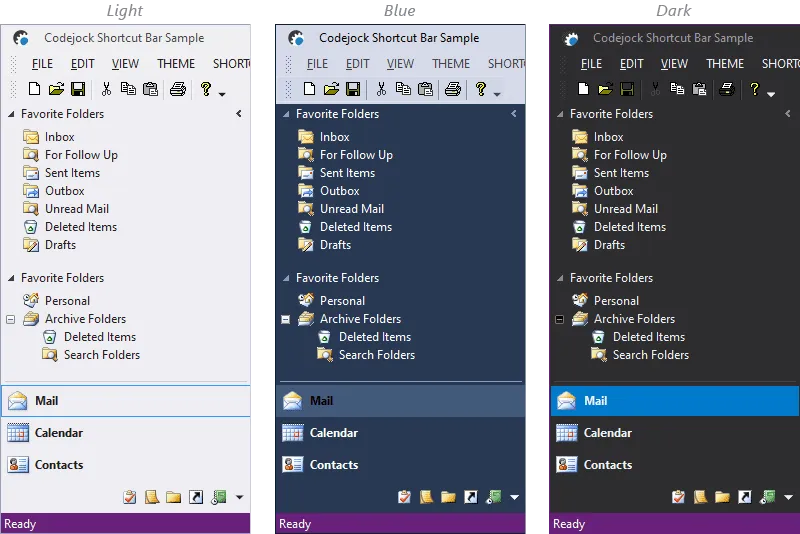Image resolution: width=800 pixels, height=534 pixels.
Task: Collapse Archive Folders tree node in Blue theme
Action: coord(286,320)
